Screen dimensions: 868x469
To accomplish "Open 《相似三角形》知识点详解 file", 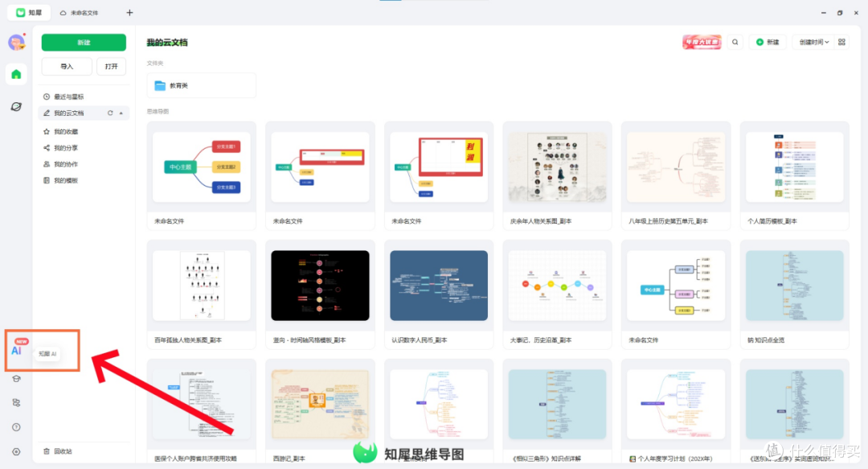I will pyautogui.click(x=557, y=411).
